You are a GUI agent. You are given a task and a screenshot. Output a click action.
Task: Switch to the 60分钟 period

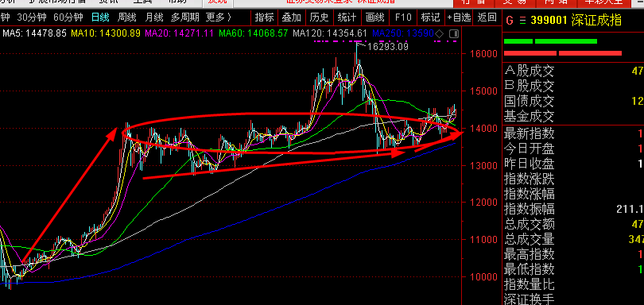68,17
